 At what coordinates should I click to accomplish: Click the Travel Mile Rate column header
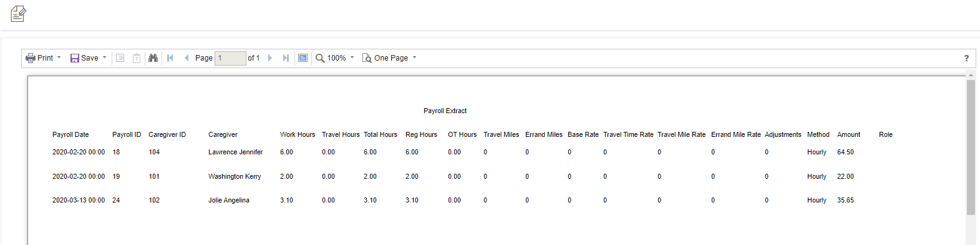(681, 134)
